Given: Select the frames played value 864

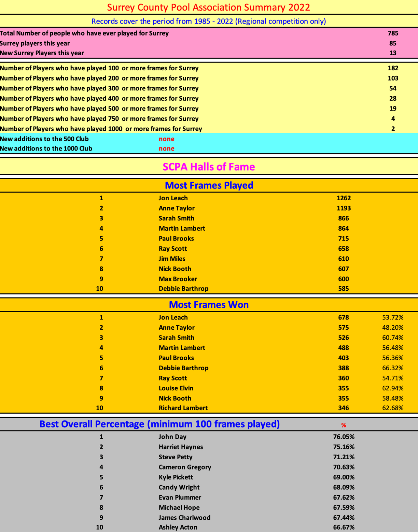Looking at the screenshot, I should [344, 229].
